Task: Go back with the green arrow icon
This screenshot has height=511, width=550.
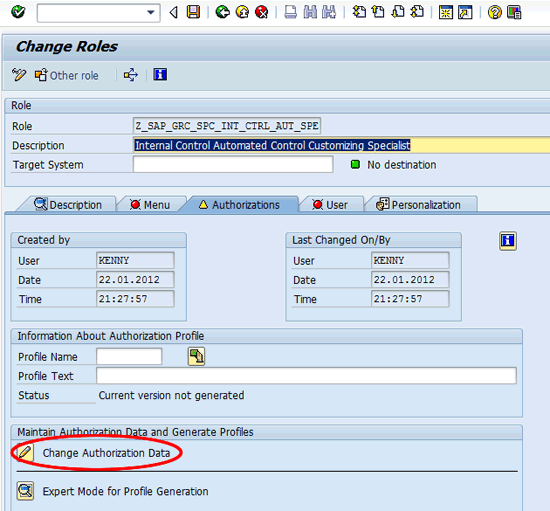Action: (222, 12)
